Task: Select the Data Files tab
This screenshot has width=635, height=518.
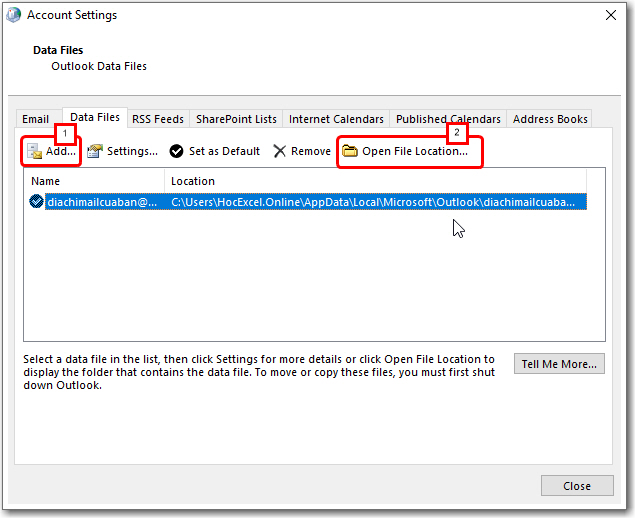Action: 95,117
